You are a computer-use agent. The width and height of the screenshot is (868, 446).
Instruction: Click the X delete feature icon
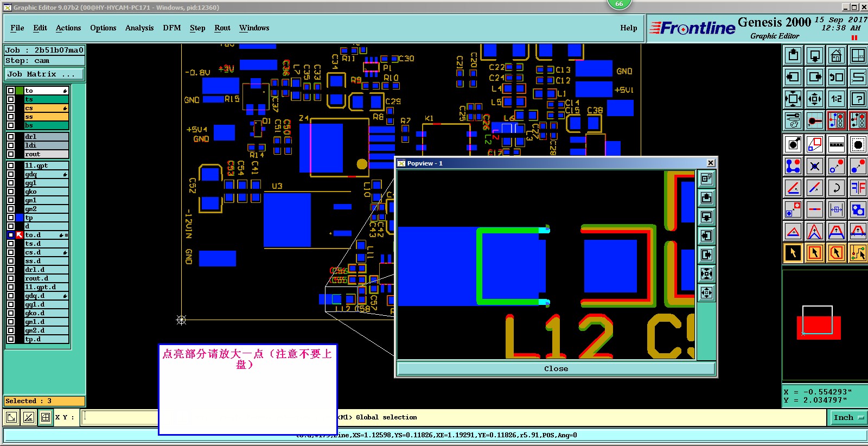[815, 166]
